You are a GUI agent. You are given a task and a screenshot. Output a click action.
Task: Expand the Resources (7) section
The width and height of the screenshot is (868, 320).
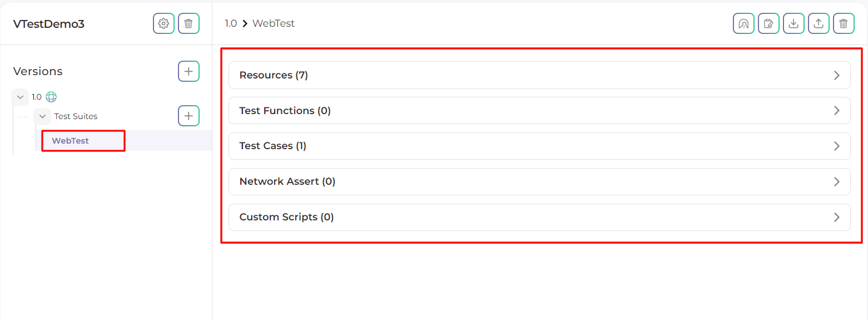(x=539, y=75)
